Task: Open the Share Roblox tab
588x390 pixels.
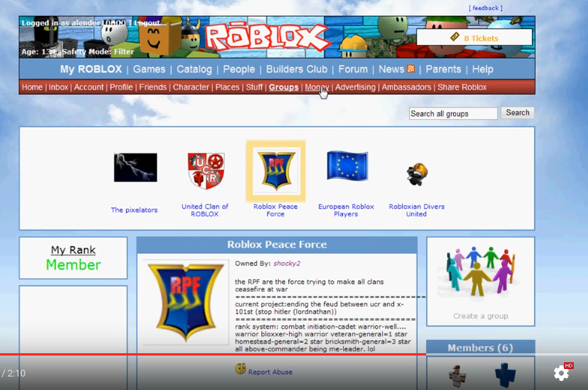Action: coord(462,87)
